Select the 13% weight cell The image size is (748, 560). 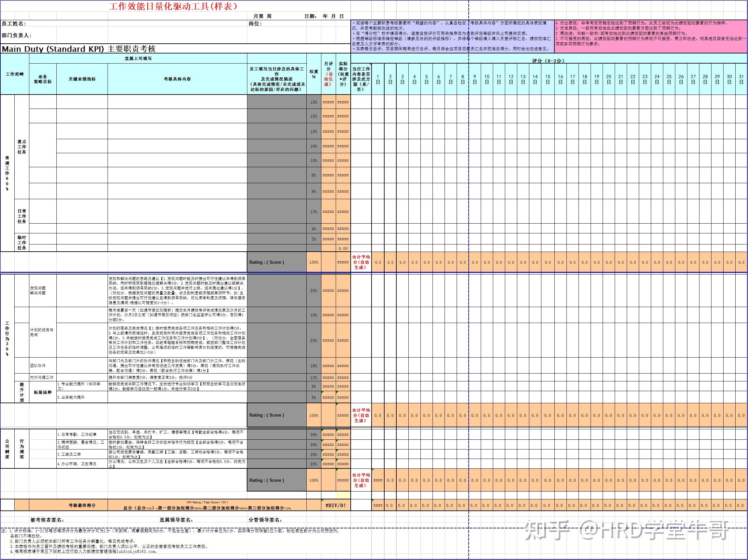point(314,212)
